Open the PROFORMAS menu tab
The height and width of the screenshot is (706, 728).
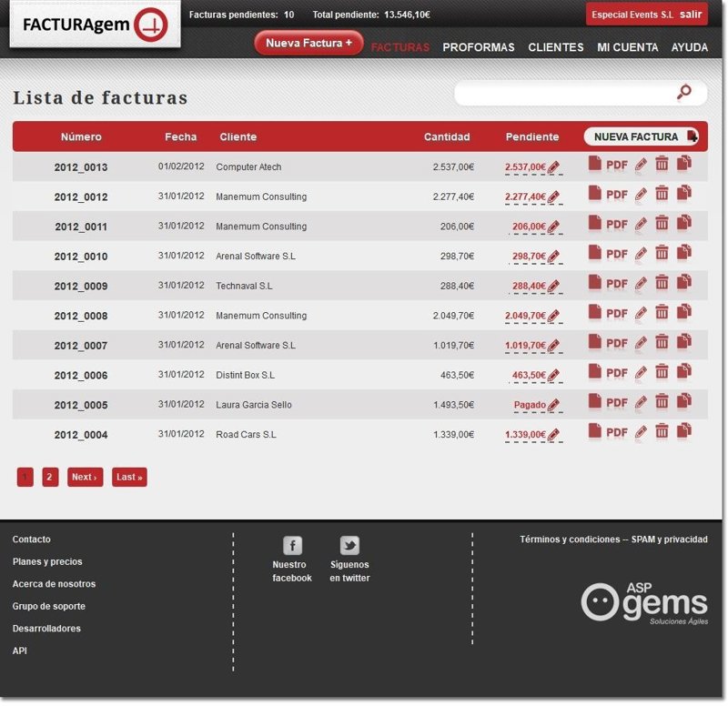click(478, 47)
